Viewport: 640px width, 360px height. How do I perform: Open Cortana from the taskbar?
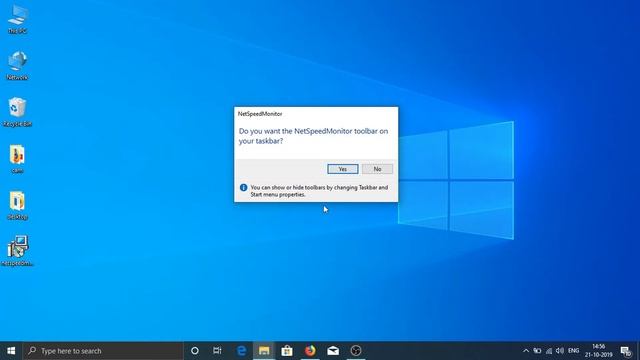pyautogui.click(x=195, y=351)
